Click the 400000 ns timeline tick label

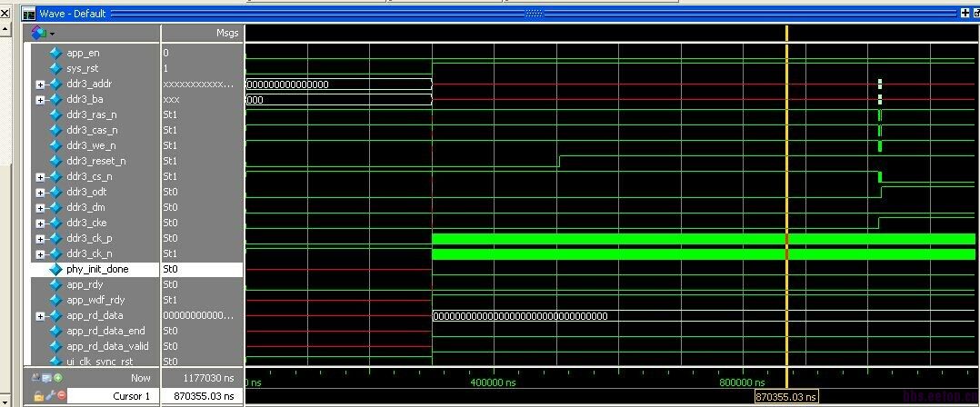click(493, 382)
